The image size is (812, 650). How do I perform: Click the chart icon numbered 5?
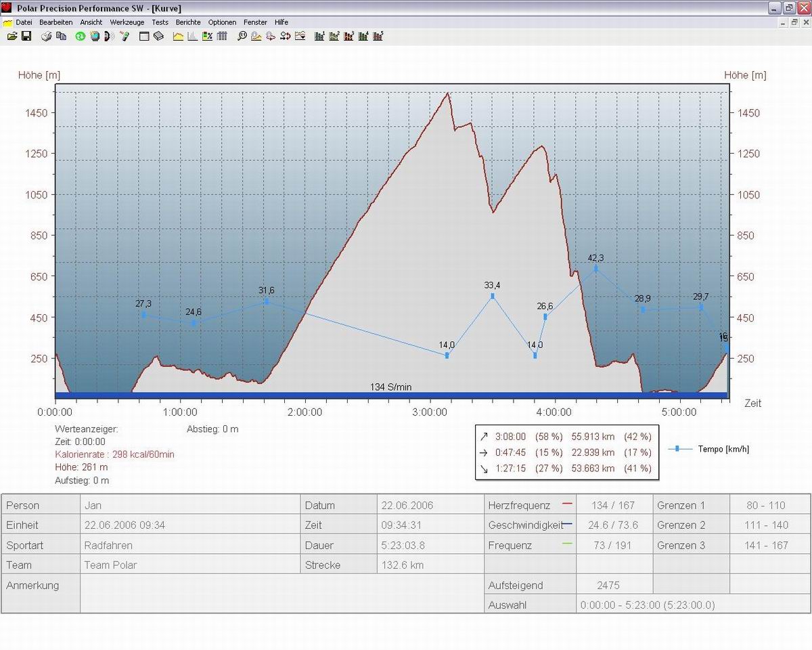[x=378, y=36]
